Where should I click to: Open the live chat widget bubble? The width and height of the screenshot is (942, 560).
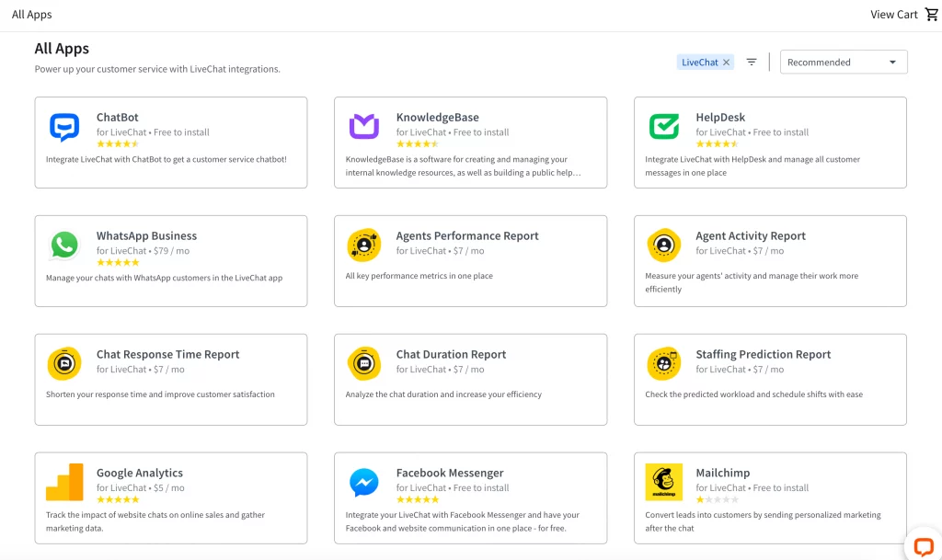924,546
